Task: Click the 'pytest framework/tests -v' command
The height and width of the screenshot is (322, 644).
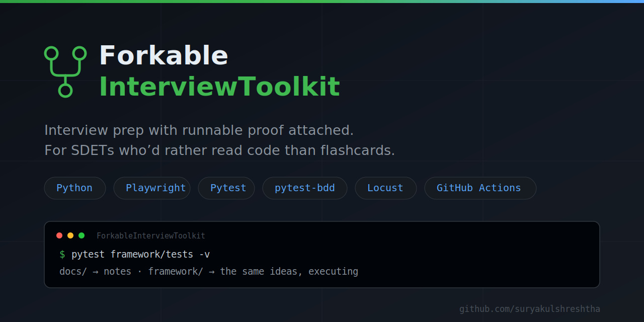Action: click(x=141, y=255)
